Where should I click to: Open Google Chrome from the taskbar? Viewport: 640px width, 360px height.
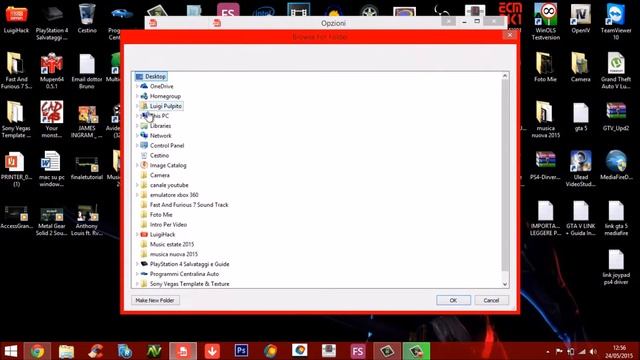point(37,351)
